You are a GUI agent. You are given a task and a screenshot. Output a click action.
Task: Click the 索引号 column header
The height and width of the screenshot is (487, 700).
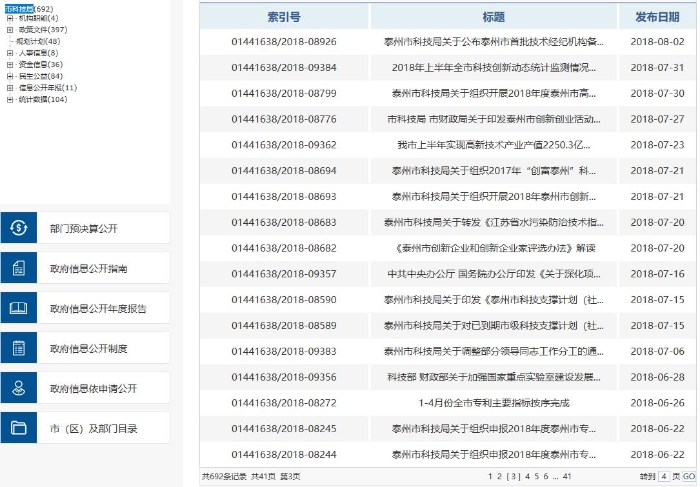point(284,16)
